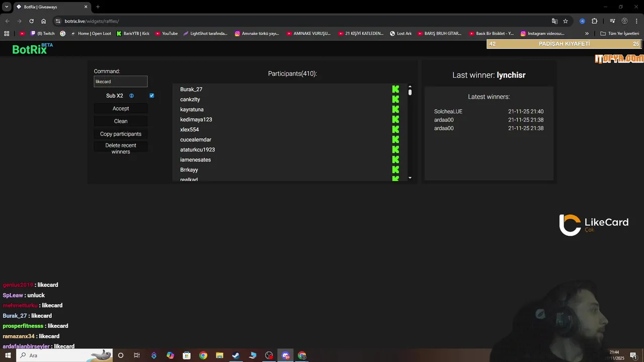Open the Sub X2 info icon
The height and width of the screenshot is (362, 644).
(131, 96)
